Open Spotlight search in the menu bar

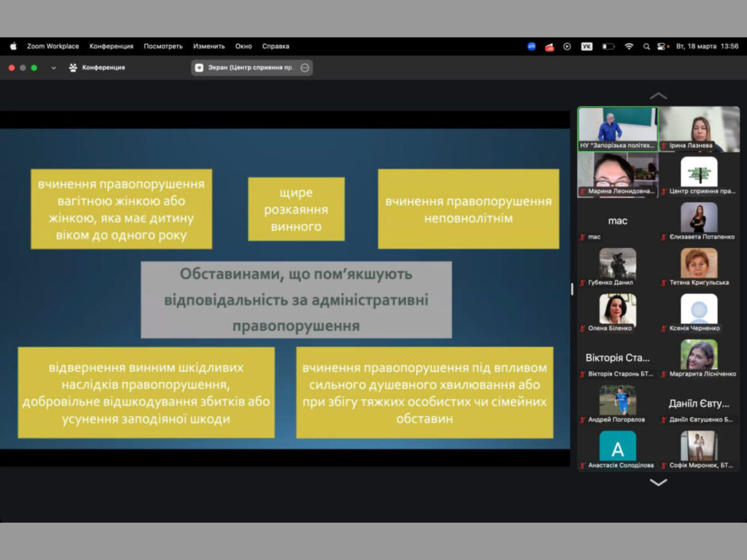tap(646, 47)
